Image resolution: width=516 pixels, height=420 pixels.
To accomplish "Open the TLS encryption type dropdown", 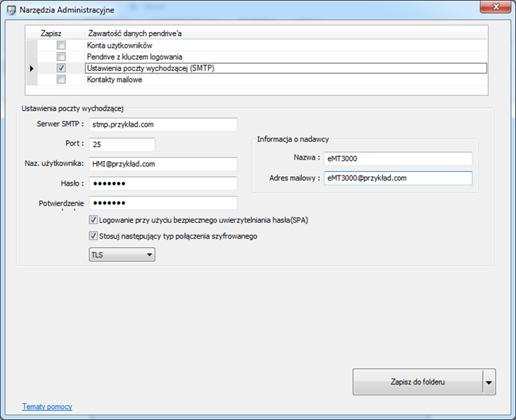I will click(x=122, y=255).
